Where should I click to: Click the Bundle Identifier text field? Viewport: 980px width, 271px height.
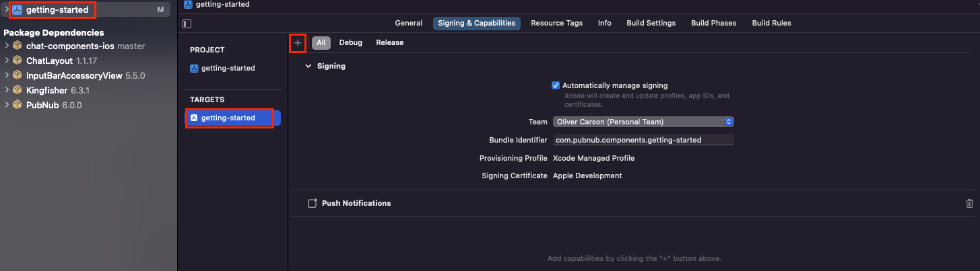click(x=643, y=140)
